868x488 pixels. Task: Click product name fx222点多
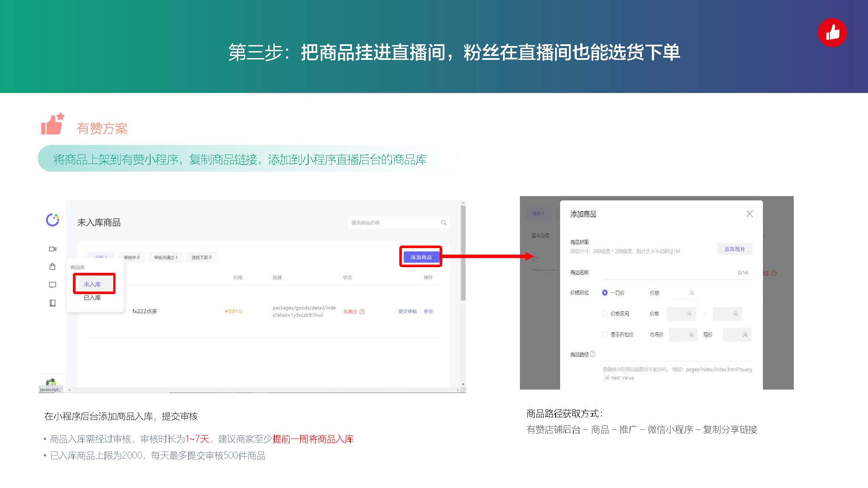[x=145, y=311]
